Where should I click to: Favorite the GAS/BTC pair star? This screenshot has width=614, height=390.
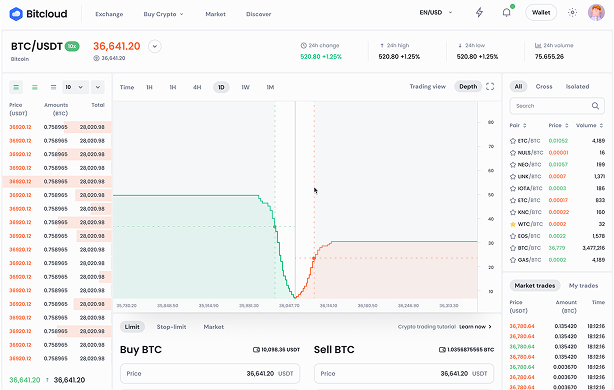tap(513, 260)
